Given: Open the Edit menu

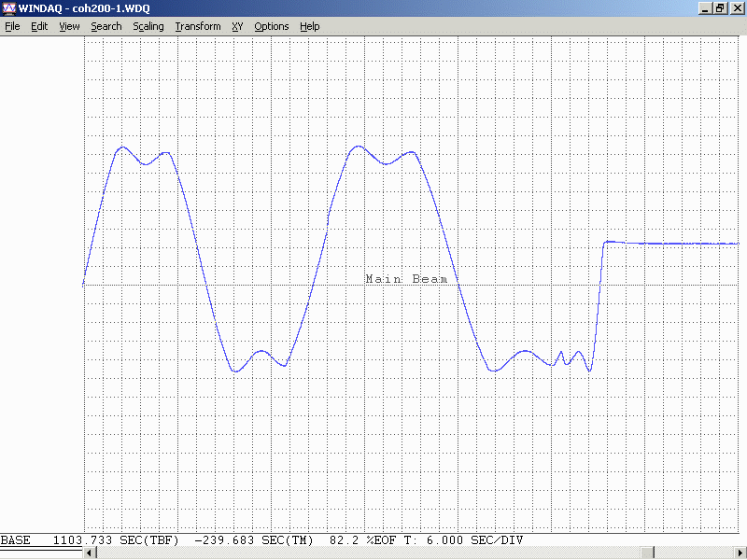Looking at the screenshot, I should 39,26.
